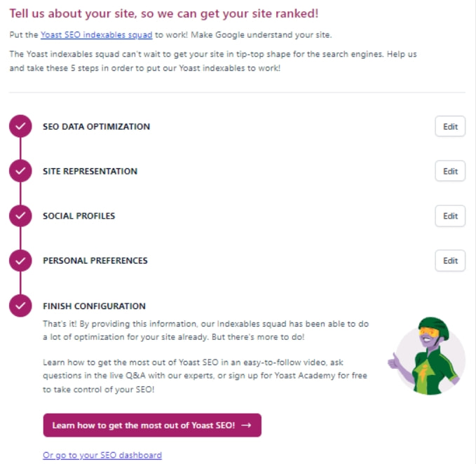Click the Yoast mascot illustration

[x=425, y=353]
